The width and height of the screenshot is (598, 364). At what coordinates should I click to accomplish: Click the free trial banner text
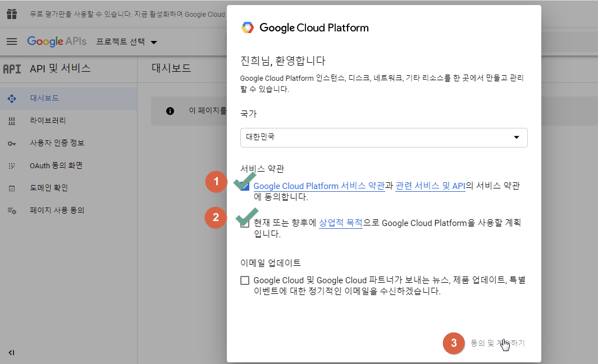(127, 15)
